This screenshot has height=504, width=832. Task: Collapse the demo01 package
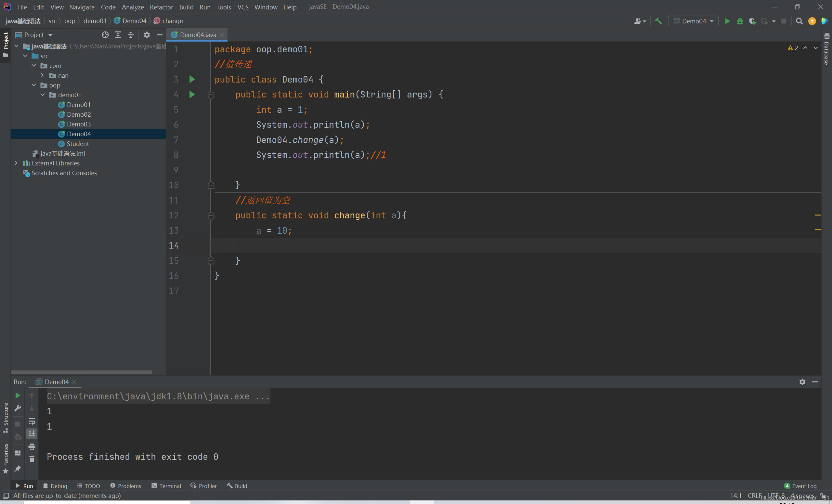[43, 95]
